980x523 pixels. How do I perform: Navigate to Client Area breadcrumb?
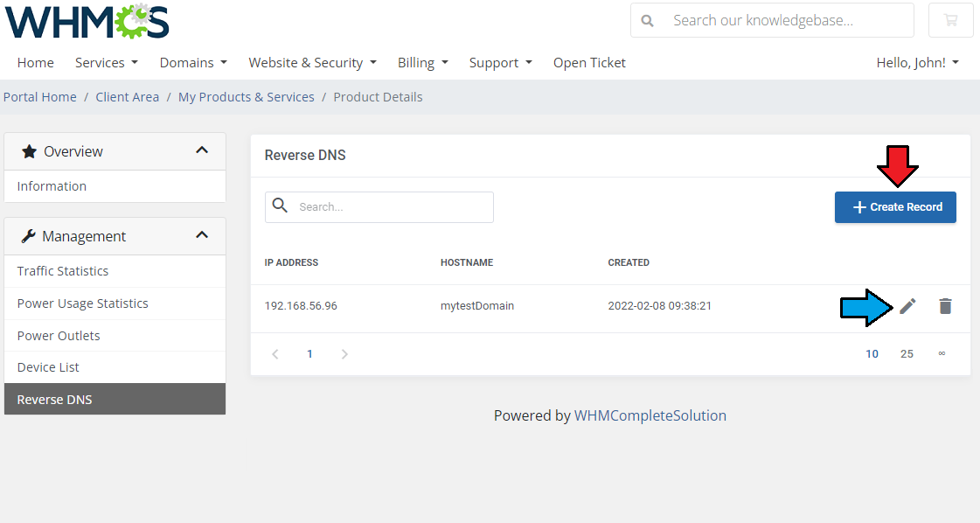tap(128, 97)
